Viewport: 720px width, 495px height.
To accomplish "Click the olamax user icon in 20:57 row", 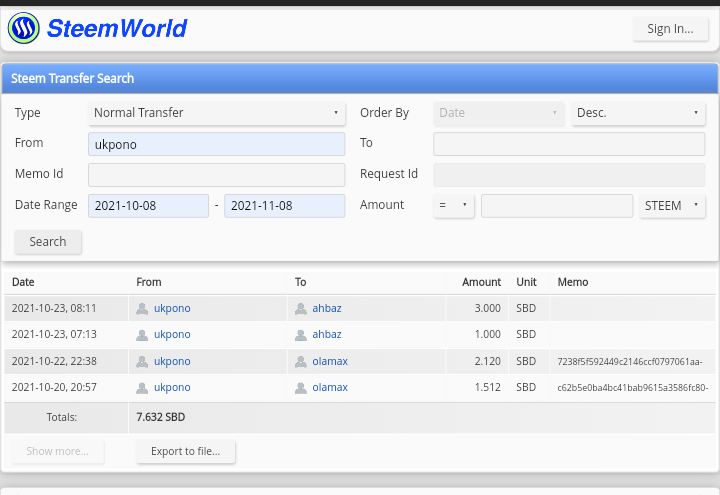I will coord(301,388).
